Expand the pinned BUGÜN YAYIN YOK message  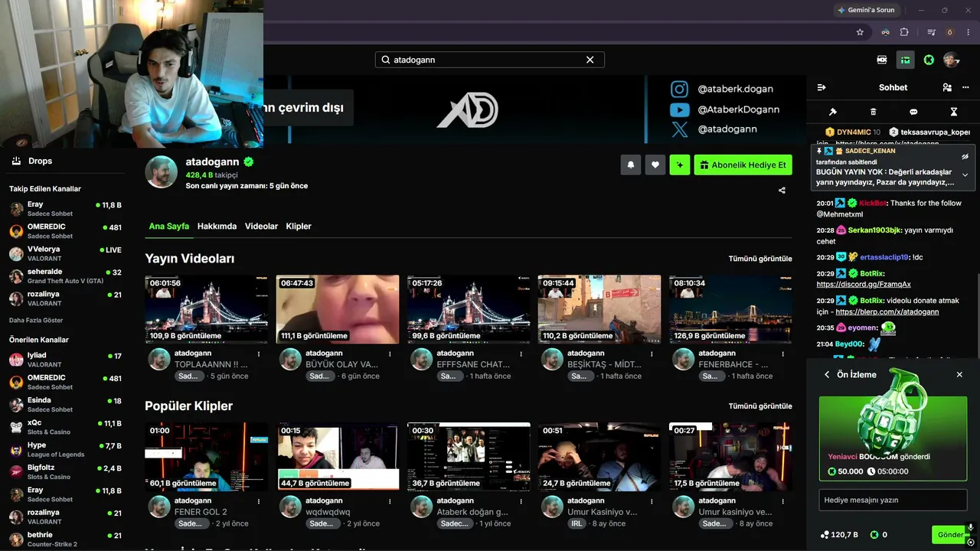coord(965,175)
